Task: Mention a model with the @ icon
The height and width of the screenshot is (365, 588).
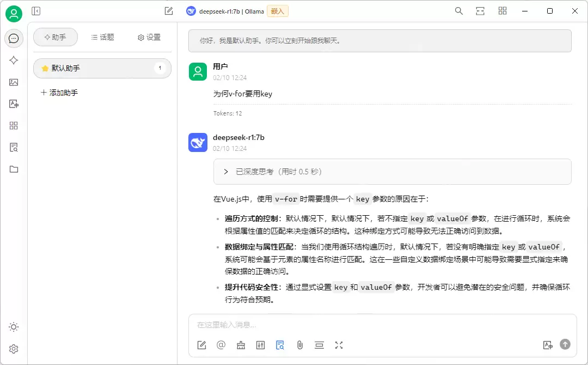Action: (x=221, y=345)
